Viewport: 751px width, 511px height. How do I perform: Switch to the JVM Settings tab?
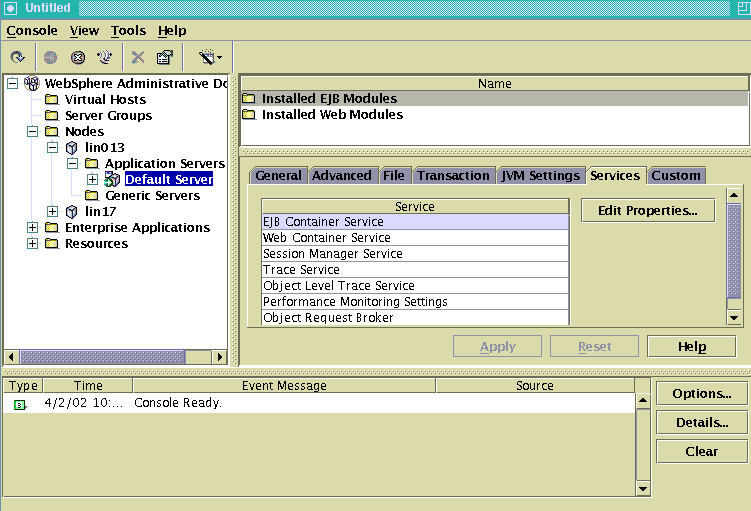click(540, 175)
